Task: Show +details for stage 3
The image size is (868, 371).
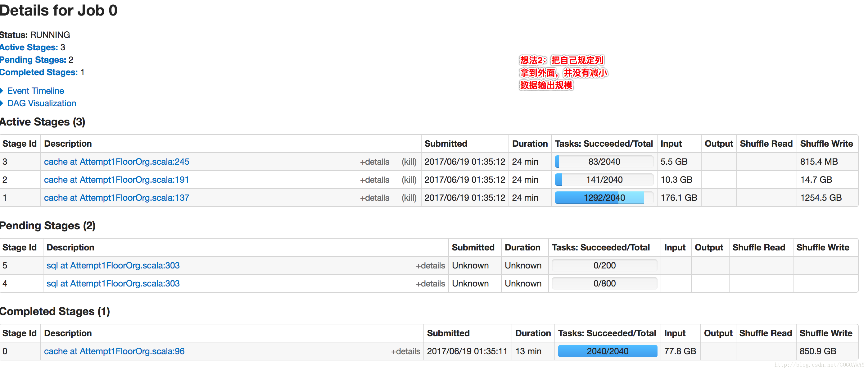Action: pyautogui.click(x=375, y=162)
